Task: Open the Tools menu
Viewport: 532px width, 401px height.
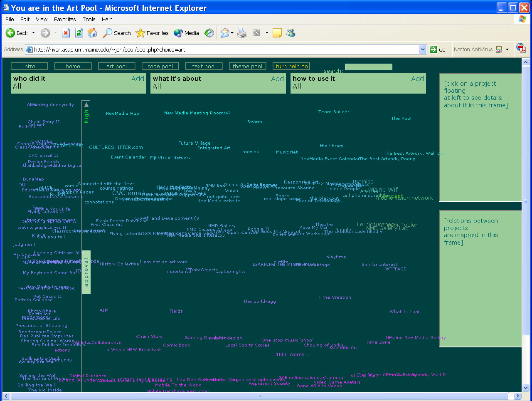Action: (89, 19)
